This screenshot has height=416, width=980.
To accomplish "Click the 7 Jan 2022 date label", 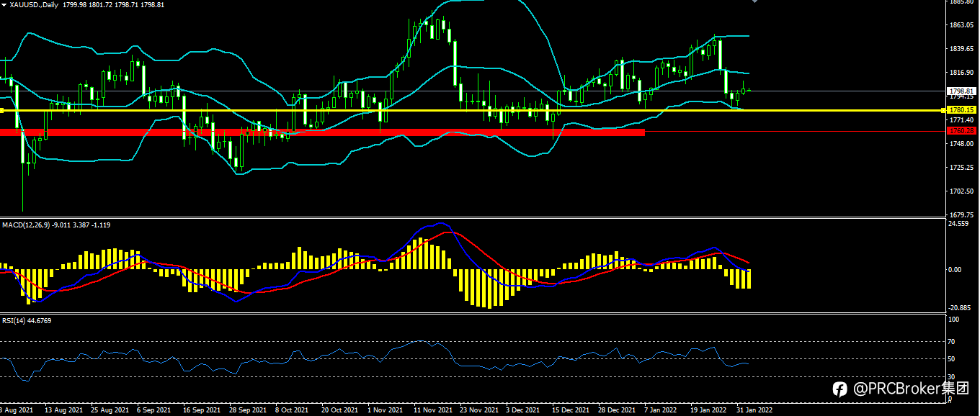I will [661, 410].
